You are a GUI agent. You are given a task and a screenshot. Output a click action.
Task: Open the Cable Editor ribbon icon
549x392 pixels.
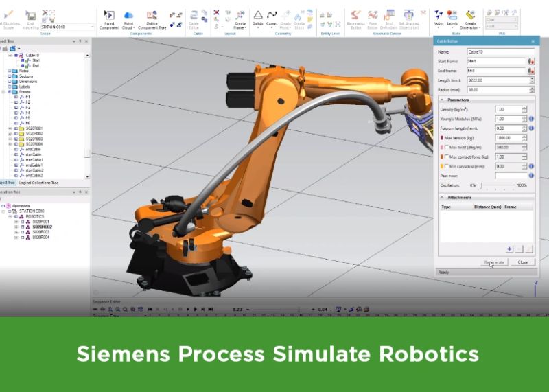coord(194,15)
